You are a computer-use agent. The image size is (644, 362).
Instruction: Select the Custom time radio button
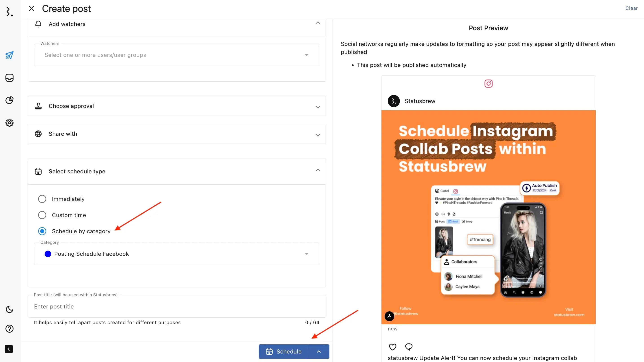tap(42, 215)
